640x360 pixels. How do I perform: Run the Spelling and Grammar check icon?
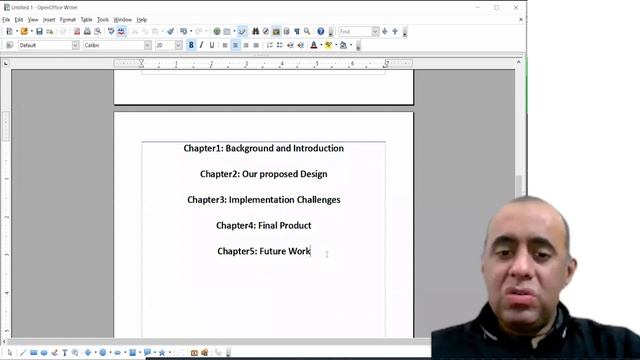(111, 31)
